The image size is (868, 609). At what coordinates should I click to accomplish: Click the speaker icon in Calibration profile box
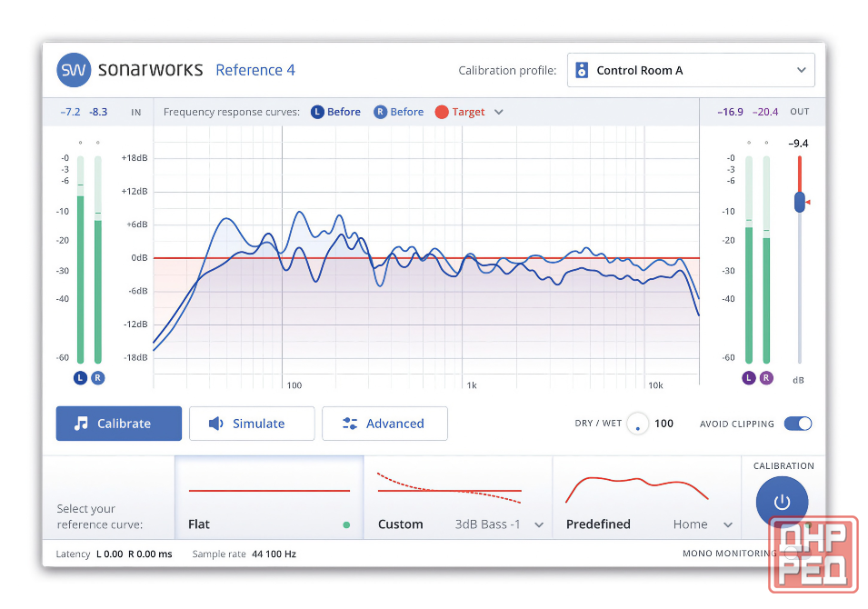[582, 70]
